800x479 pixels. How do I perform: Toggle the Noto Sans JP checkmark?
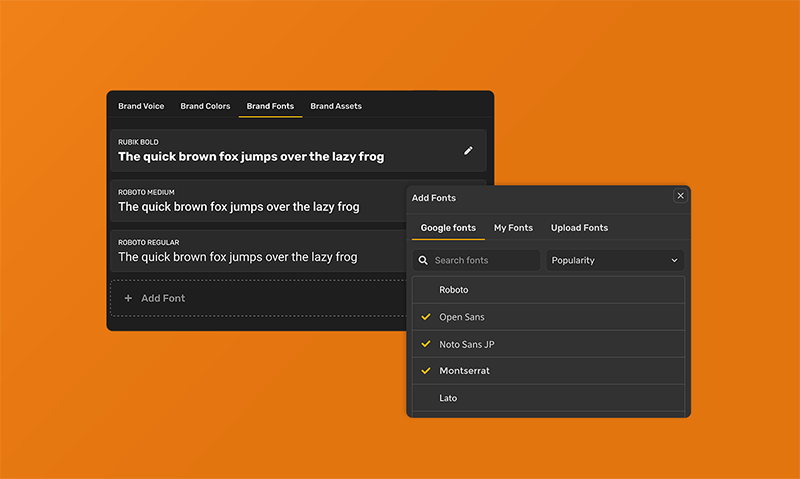pyautogui.click(x=426, y=344)
